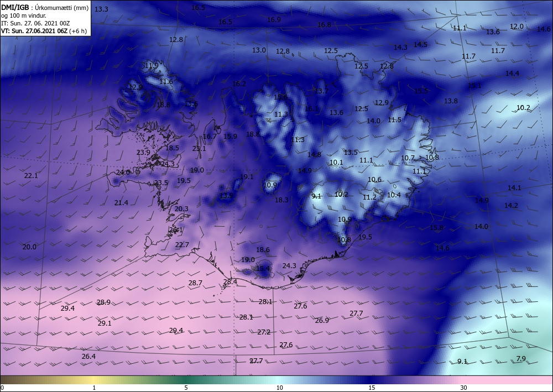This screenshot has width=553, height=392.
Task: Click the title line 'DMI/IGB : Úrkomumætti (mm)'
Action: pos(45,8)
